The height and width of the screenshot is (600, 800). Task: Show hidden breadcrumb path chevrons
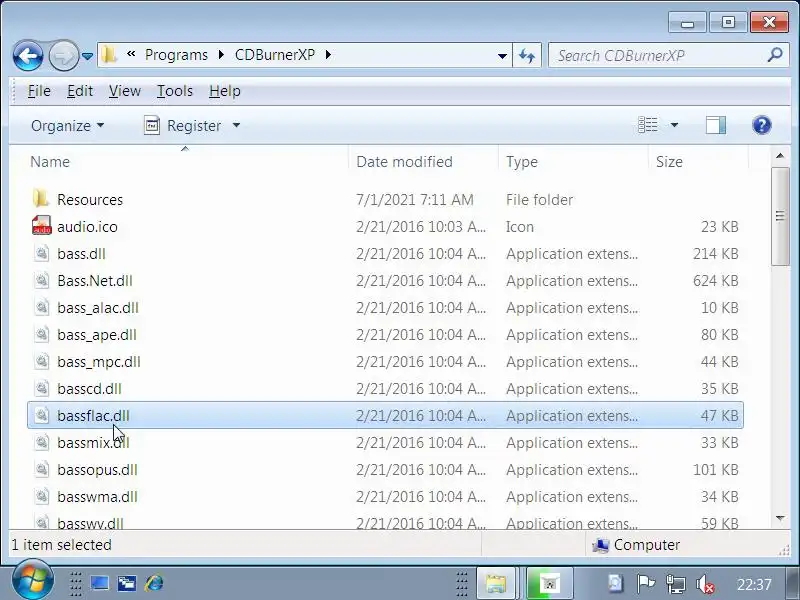pos(131,54)
